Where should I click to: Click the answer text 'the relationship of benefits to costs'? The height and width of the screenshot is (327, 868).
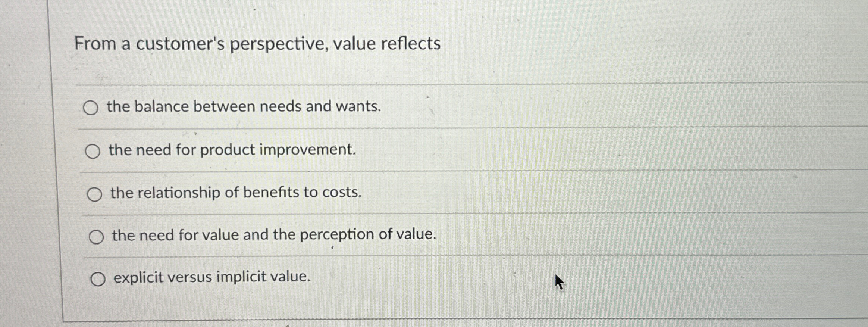(235, 193)
